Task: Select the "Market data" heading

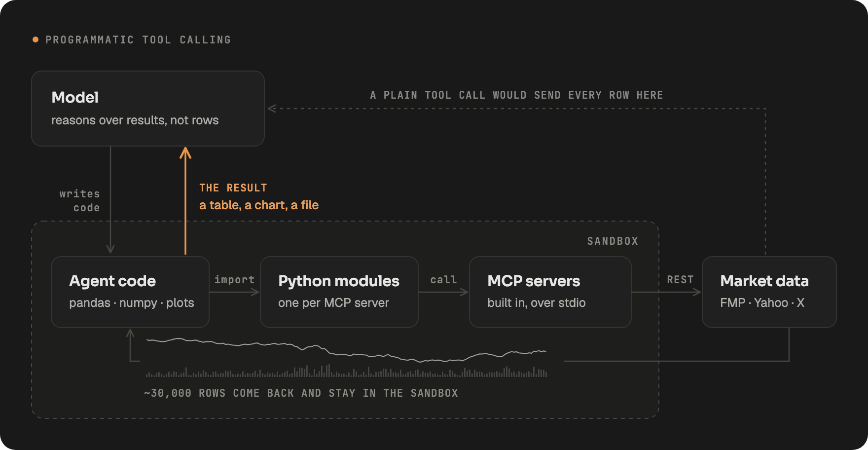Action: pos(764,281)
